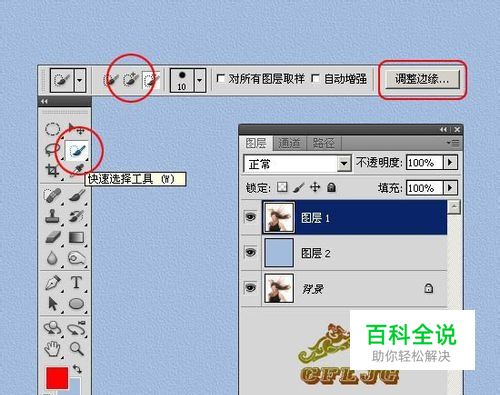Image resolution: width=500 pixels, height=395 pixels.
Task: Select the Dodge tool
Action: click(77, 258)
